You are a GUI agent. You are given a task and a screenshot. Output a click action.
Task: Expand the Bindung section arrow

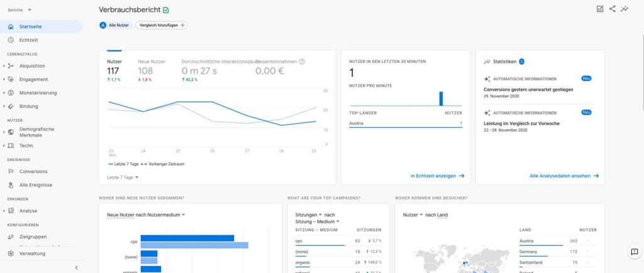tap(4, 106)
